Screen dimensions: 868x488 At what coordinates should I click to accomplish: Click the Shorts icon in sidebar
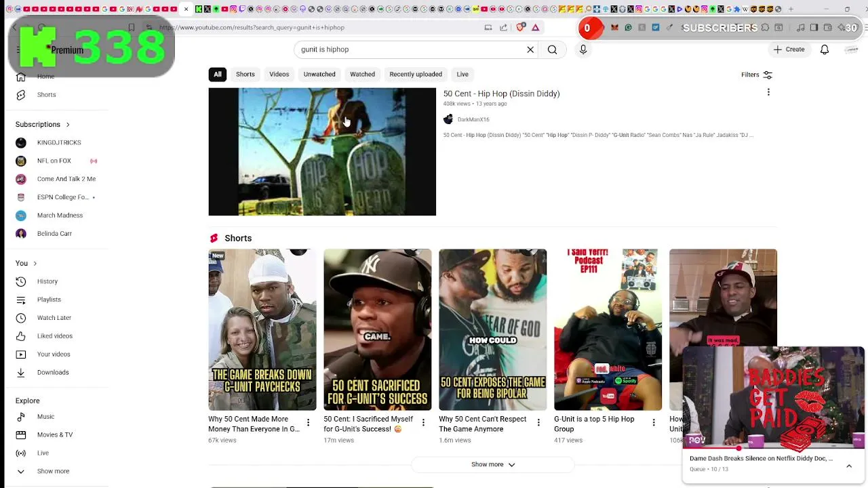point(21,95)
